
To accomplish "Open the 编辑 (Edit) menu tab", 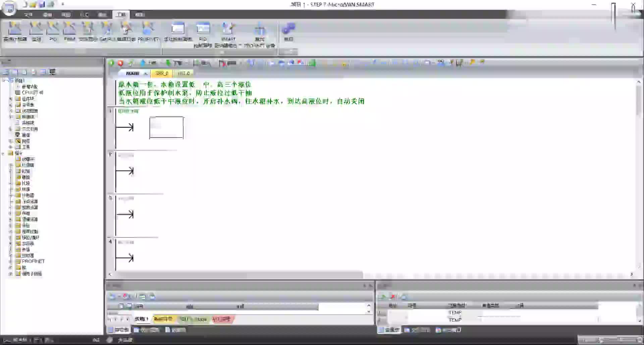I will coord(47,15).
